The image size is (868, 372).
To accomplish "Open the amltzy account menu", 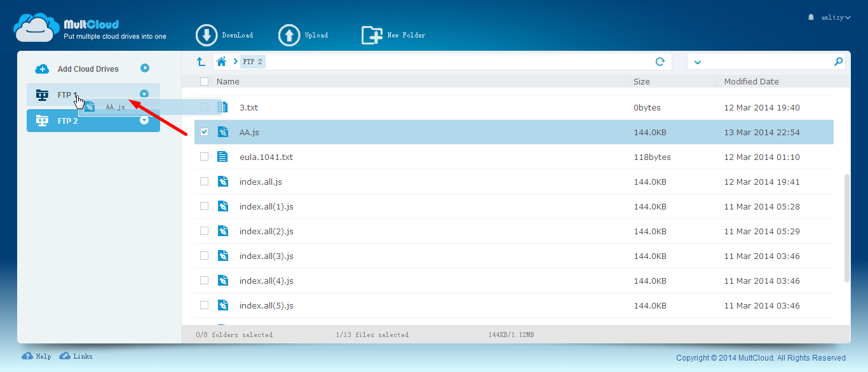I will (x=836, y=17).
